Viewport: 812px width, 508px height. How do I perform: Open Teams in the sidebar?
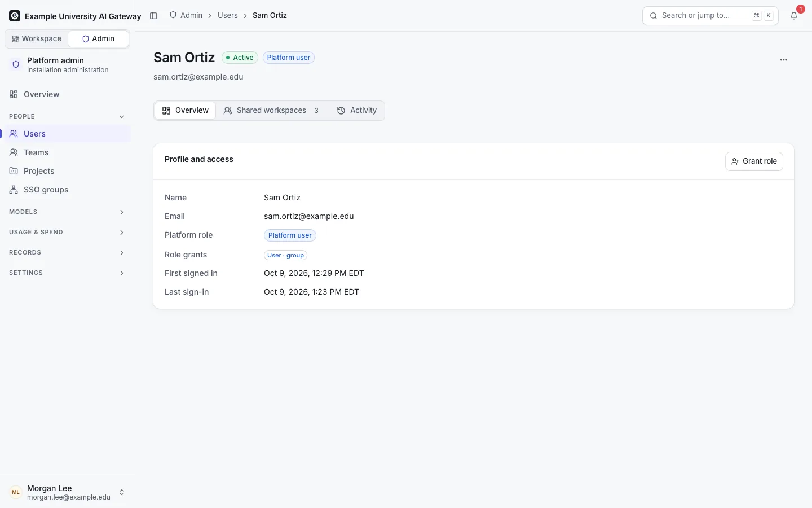click(x=67, y=152)
